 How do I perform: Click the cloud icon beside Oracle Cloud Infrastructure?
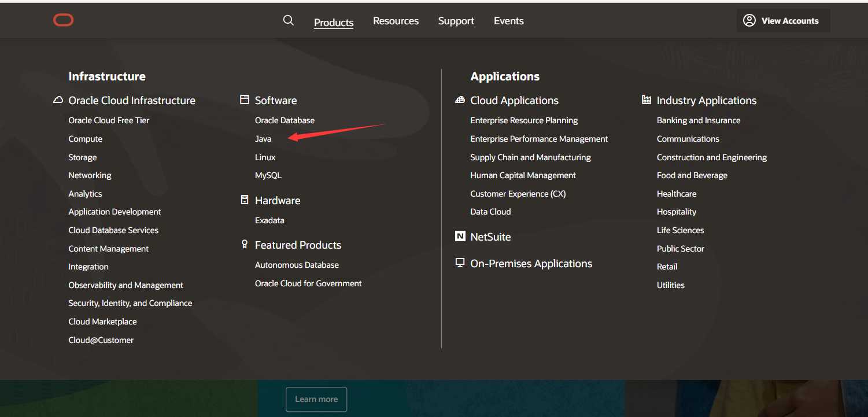tap(58, 99)
